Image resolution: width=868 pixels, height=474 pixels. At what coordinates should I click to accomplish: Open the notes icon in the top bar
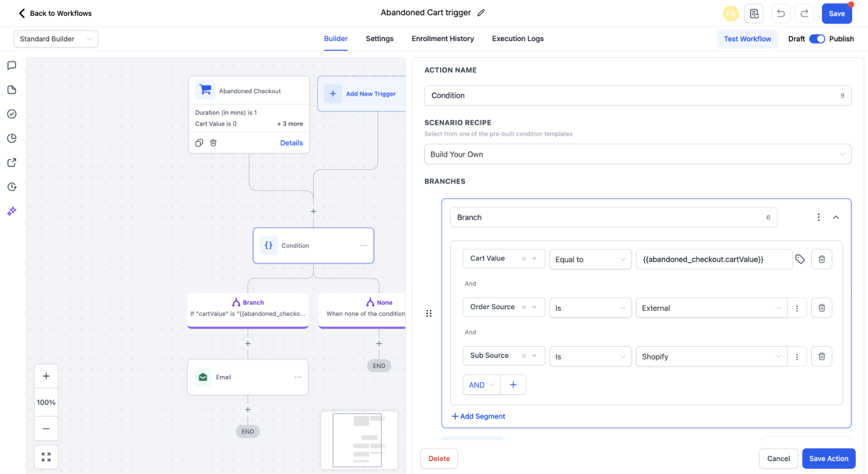(754, 13)
